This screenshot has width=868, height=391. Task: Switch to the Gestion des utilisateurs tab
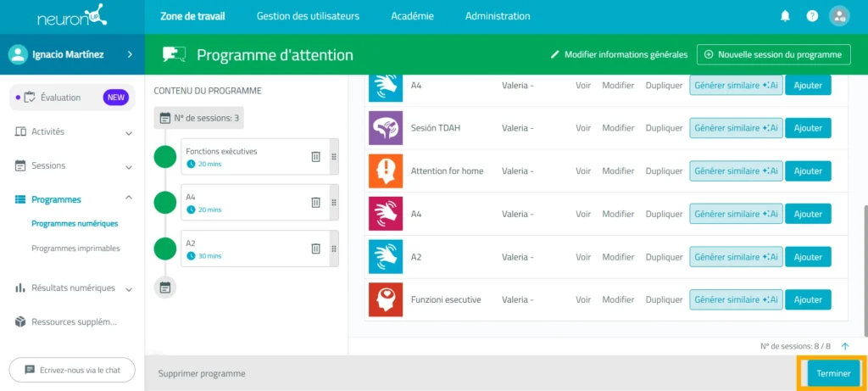[x=308, y=16]
